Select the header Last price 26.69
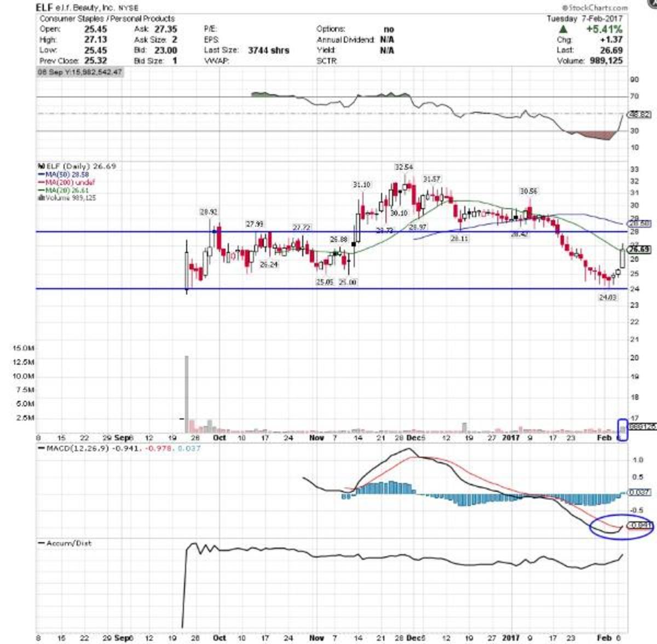The width and height of the screenshot is (657, 644). tap(611, 50)
